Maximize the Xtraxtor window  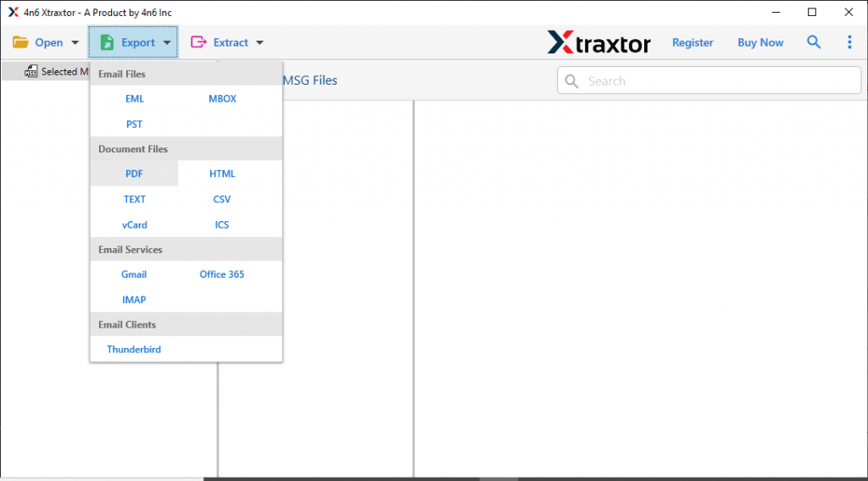coord(812,12)
